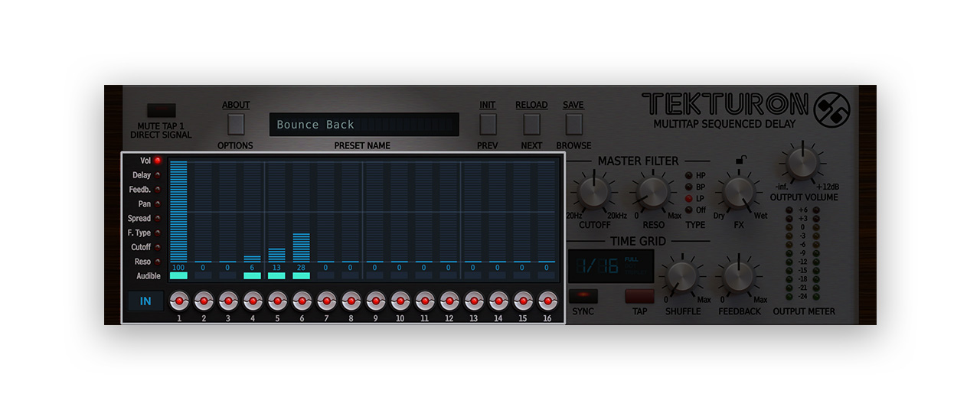
Task: Set filter type to HP LED
Action: coord(688,176)
